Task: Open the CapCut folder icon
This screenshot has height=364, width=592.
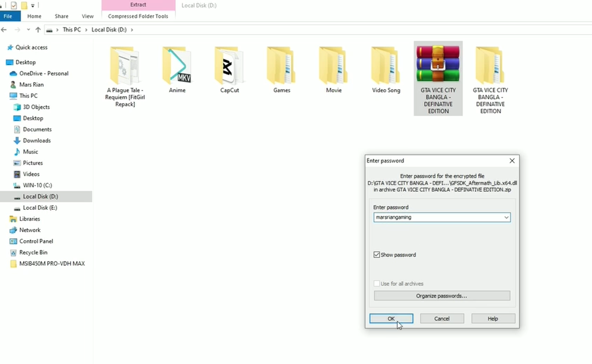Action: click(229, 65)
